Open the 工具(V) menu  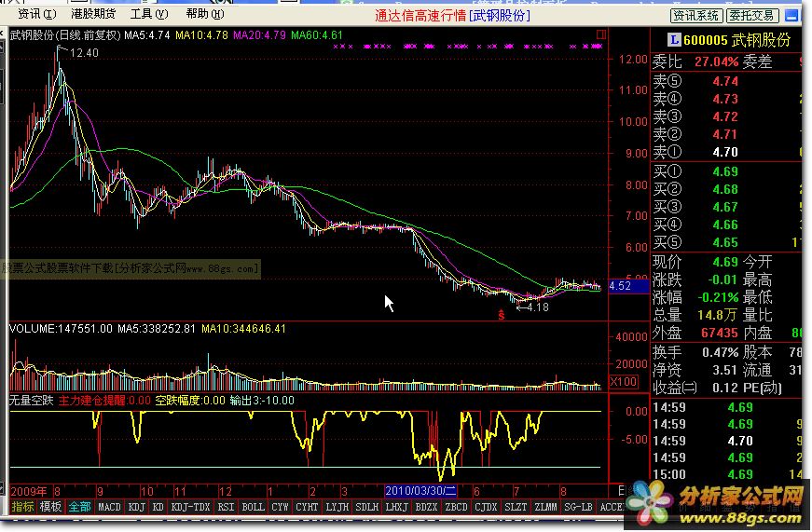149,14
